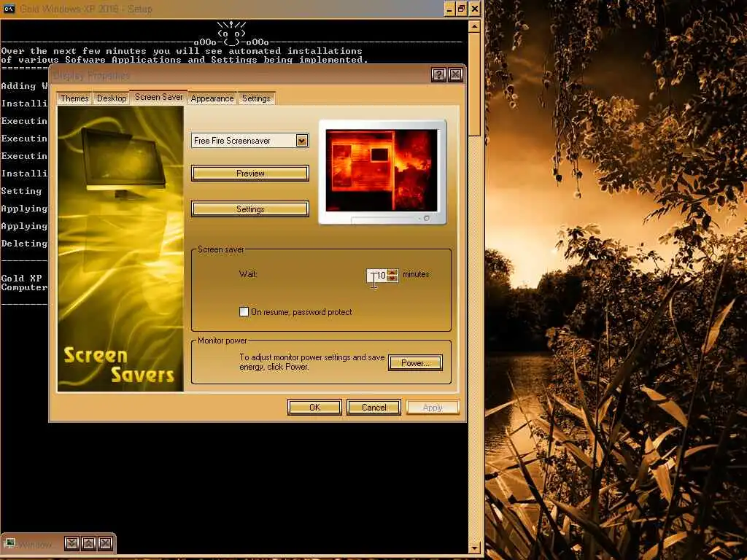
Task: Minimize the Gold Windows XP Setup window
Action: click(x=449, y=9)
